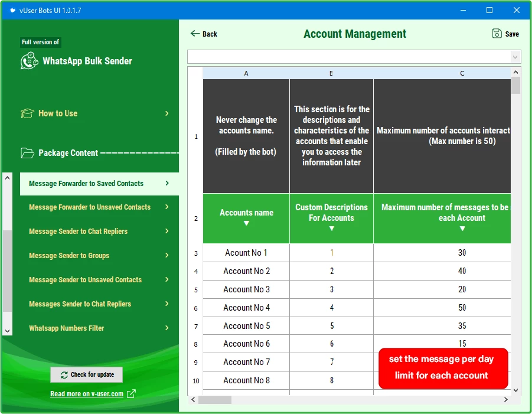Open the dropdown above the spreadsheet
The width and height of the screenshot is (532, 414).
515,57
